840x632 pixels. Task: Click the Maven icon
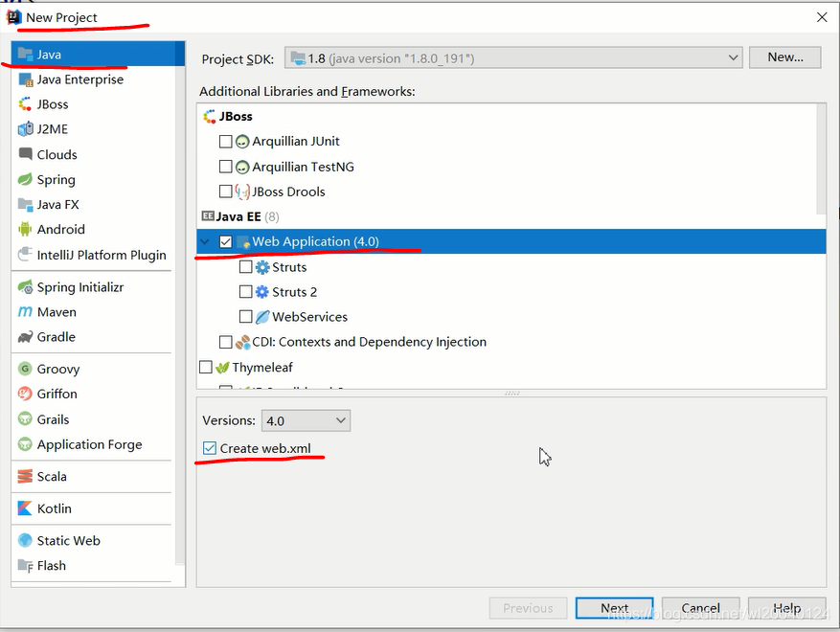(25, 312)
